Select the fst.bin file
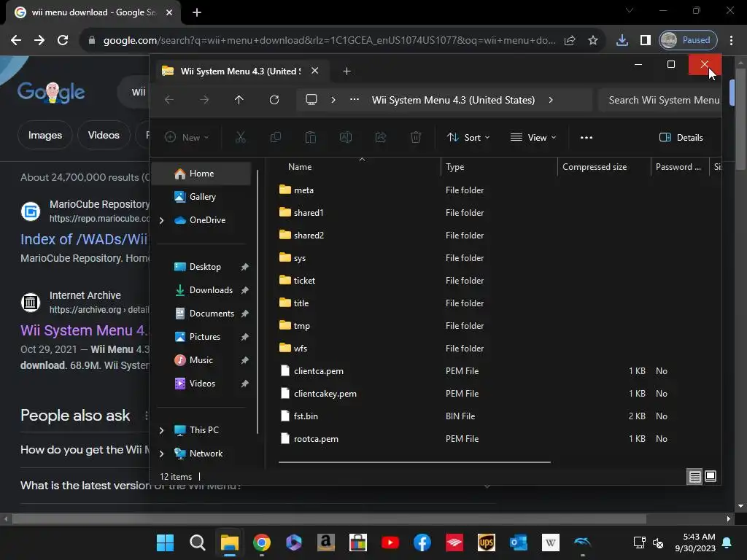 (306, 416)
